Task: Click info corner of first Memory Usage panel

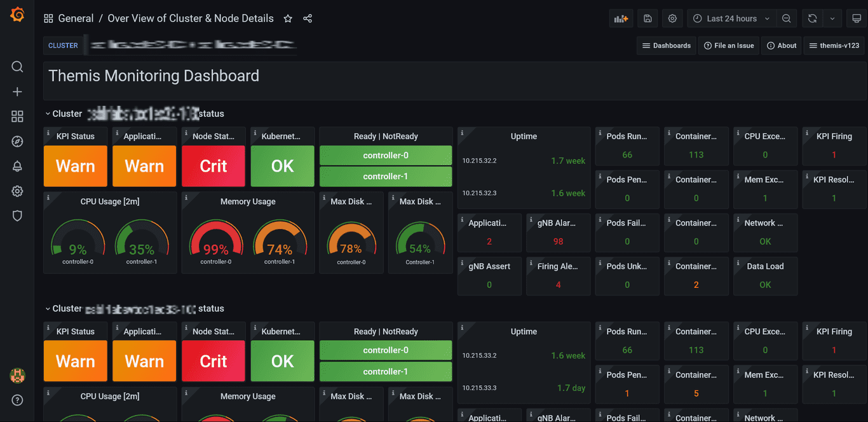Action: (x=186, y=198)
